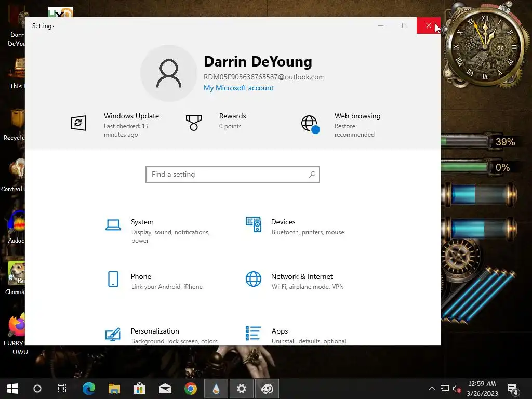This screenshot has height=399, width=532.
Task: Click the Web browsing globe icon
Action: tap(310, 124)
